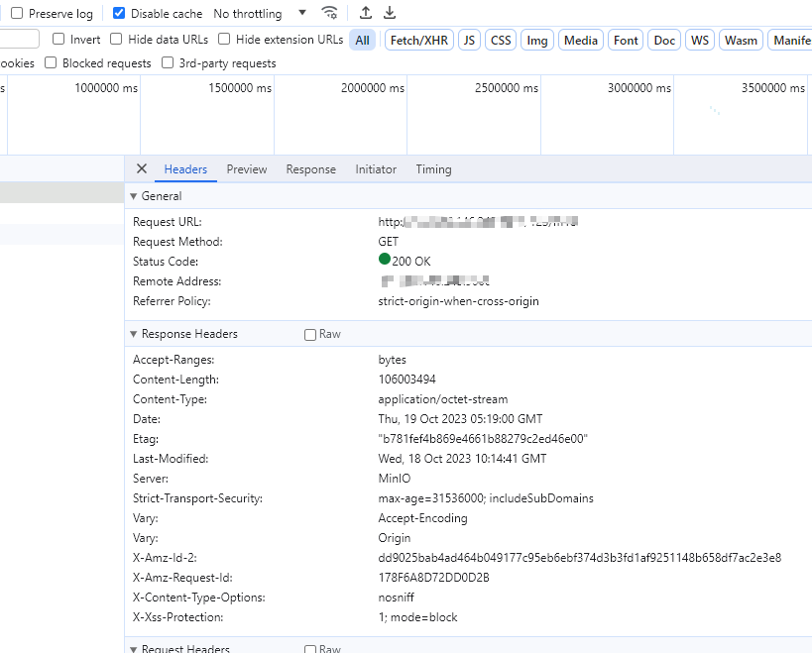Viewport: 812px width, 653px height.
Task: Click the 2000000 ms timeline marker
Action: pos(373,88)
